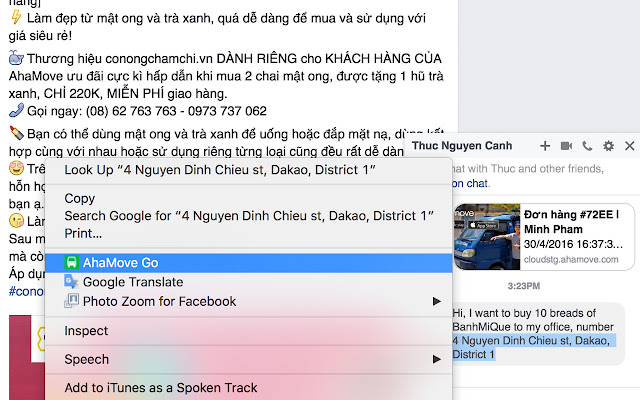Click the kissing face emoji in post
This screenshot has width=640, height=400.
click(x=16, y=221)
